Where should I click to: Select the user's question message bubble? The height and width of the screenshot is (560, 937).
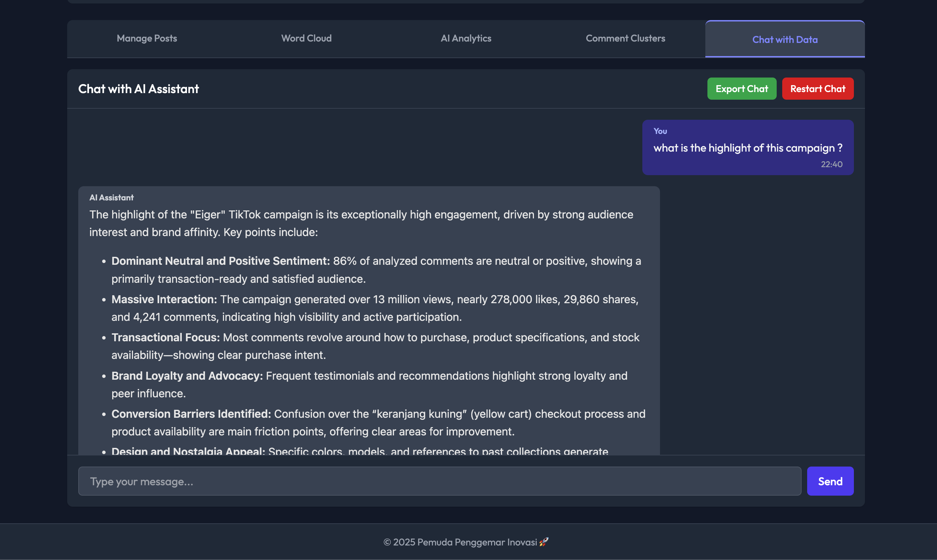point(748,147)
